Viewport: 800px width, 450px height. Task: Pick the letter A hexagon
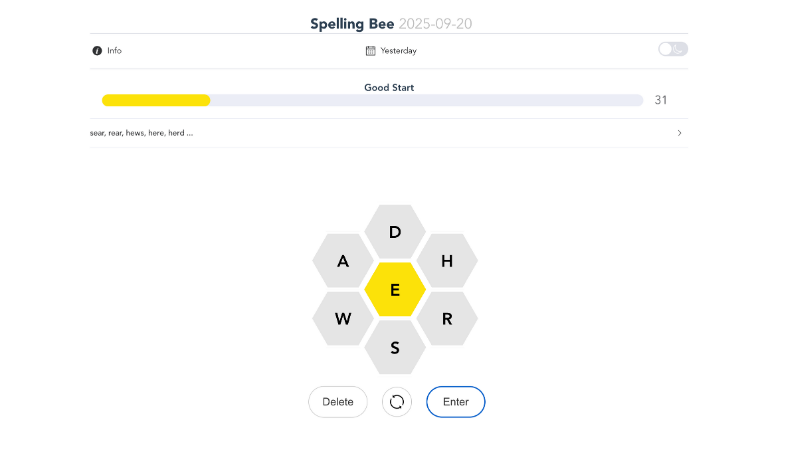point(343,261)
